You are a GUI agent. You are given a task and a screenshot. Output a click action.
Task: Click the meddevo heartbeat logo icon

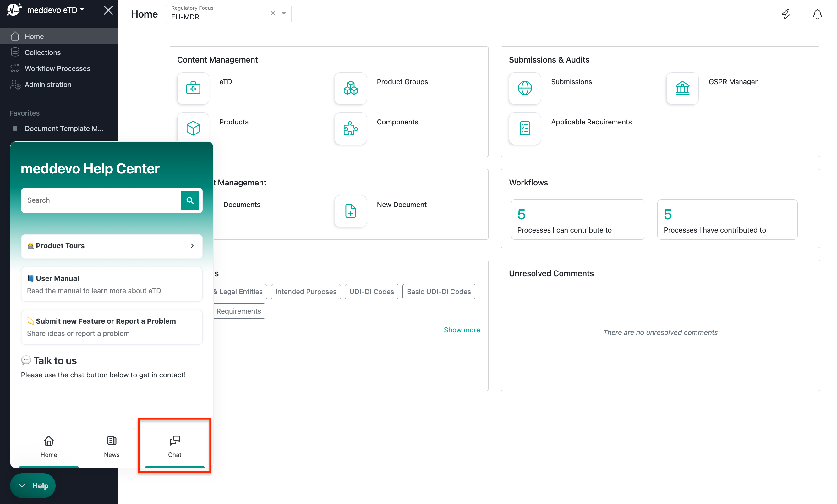[x=14, y=10]
